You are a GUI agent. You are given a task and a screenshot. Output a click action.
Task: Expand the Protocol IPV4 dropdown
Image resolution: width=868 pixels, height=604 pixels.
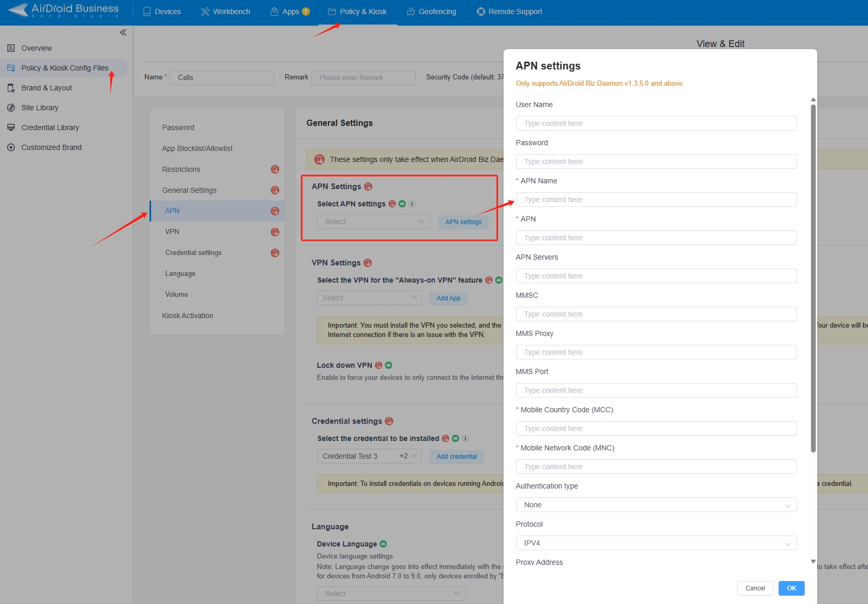(656, 543)
